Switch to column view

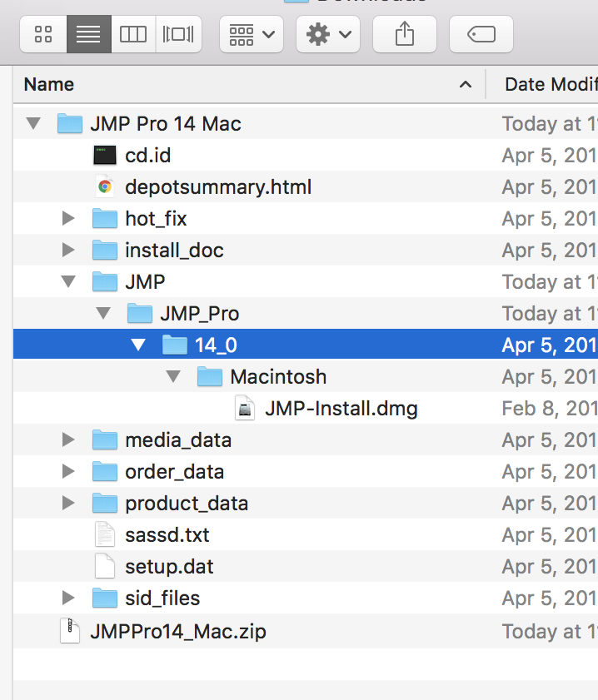click(x=133, y=34)
